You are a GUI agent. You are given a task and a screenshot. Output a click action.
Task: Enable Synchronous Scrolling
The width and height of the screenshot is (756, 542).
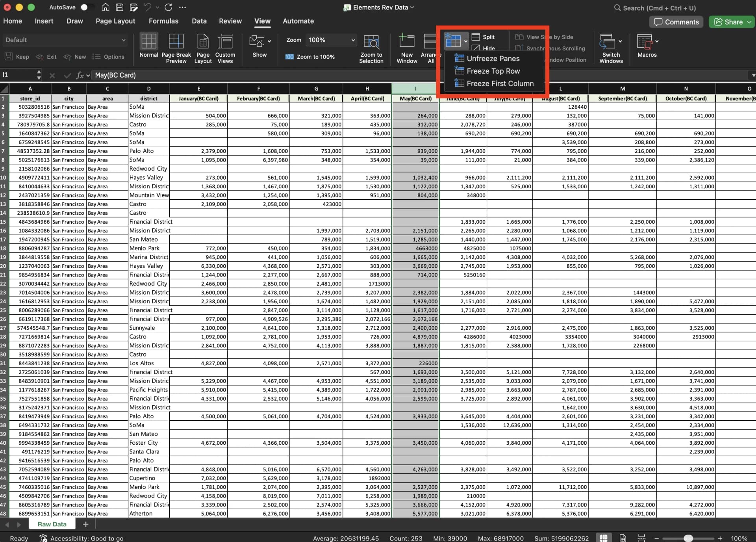tap(550, 48)
